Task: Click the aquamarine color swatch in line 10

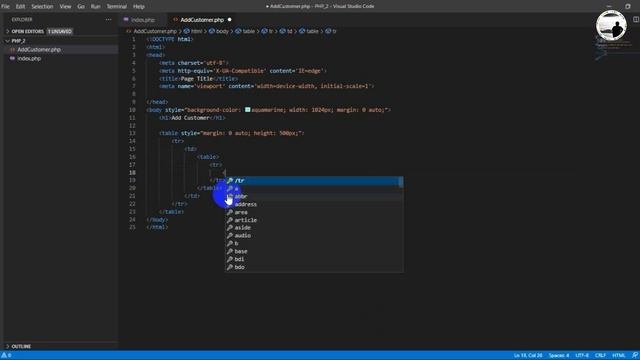Action: pyautogui.click(x=247, y=110)
